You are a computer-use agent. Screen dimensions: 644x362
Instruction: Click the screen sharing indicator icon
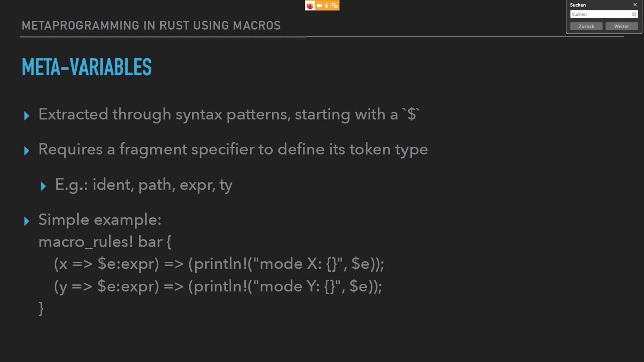tap(335, 6)
